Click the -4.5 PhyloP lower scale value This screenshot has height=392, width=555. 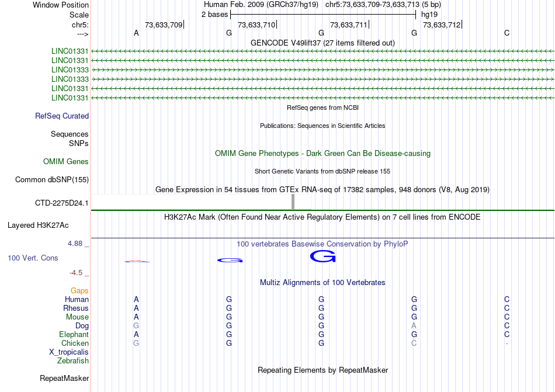pyautogui.click(x=76, y=273)
